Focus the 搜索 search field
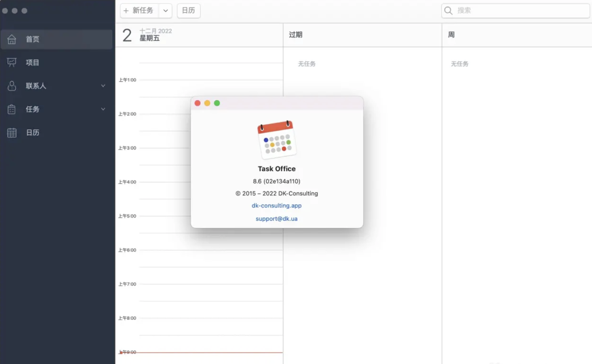Image resolution: width=592 pixels, height=364 pixels. pyautogui.click(x=516, y=11)
